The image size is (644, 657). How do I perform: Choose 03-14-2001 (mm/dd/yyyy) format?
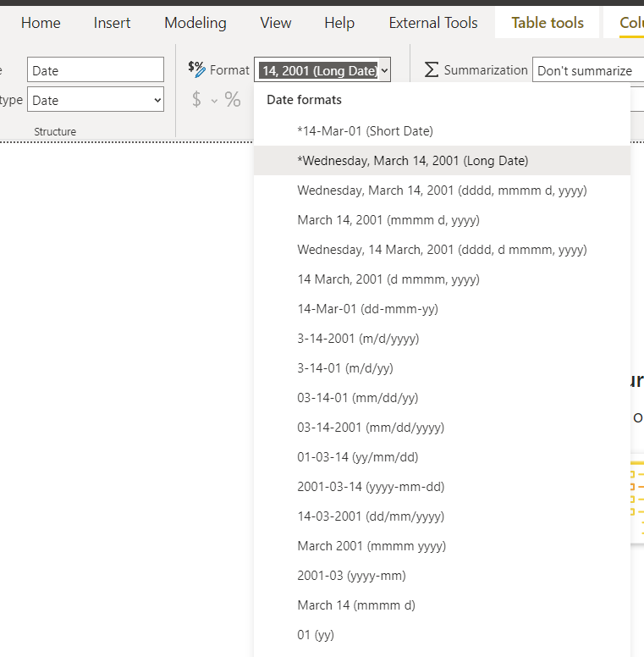pyautogui.click(x=443, y=428)
